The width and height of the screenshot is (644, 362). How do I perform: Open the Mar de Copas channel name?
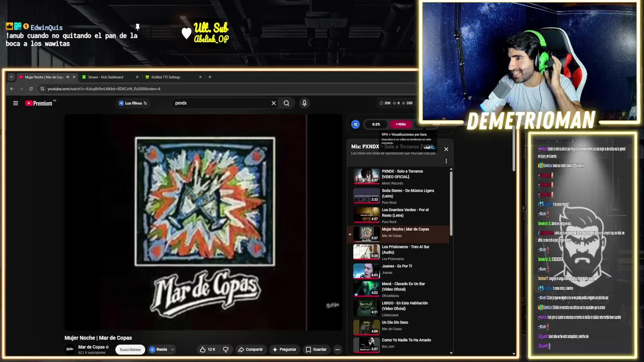tap(92, 347)
